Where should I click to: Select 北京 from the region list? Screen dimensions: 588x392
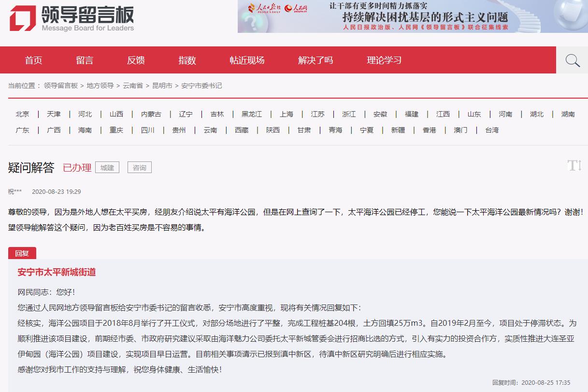pyautogui.click(x=22, y=114)
